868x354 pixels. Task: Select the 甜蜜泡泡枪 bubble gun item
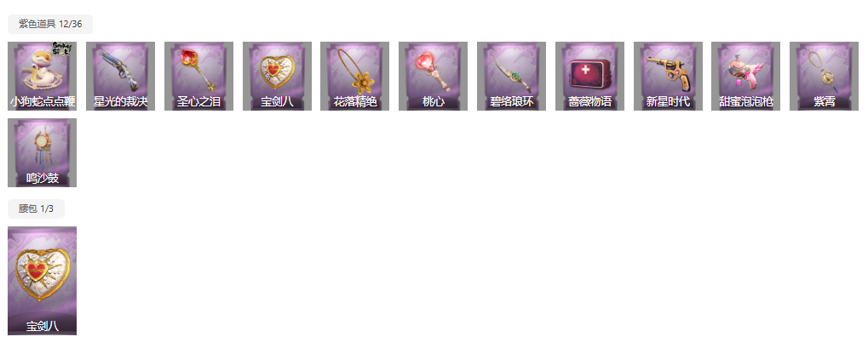pyautogui.click(x=745, y=76)
